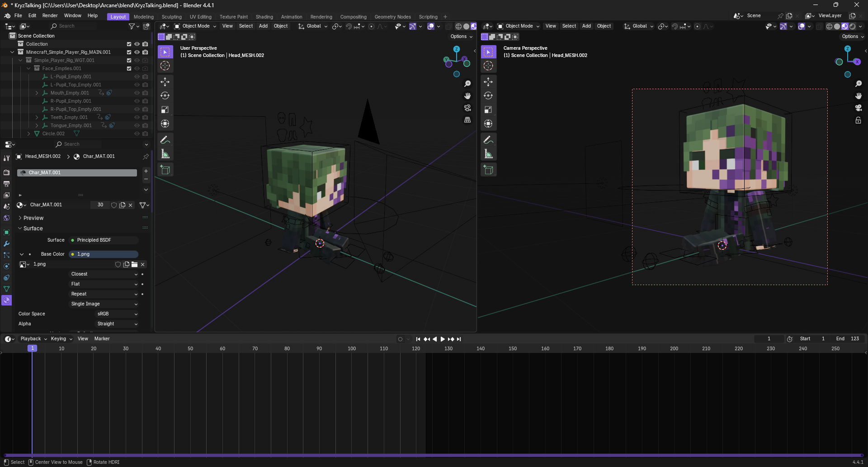Toggle visibility of L-Pupil_Empty.001
Viewport: 868px width, 467px height.
point(137,77)
